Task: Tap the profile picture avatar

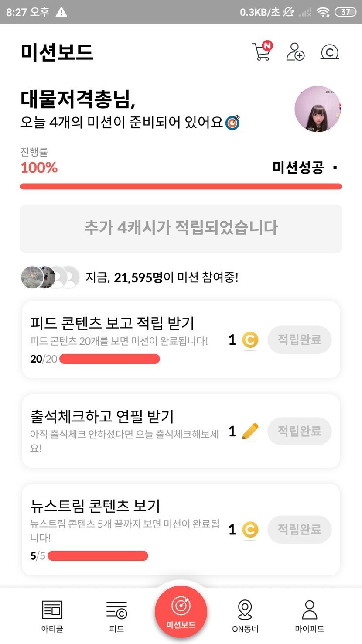Action: (318, 109)
